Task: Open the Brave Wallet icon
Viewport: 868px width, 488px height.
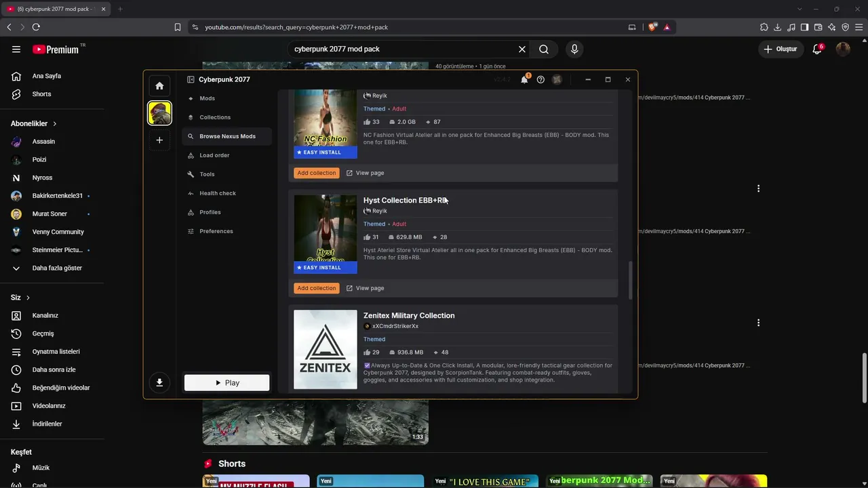Action: [818, 27]
